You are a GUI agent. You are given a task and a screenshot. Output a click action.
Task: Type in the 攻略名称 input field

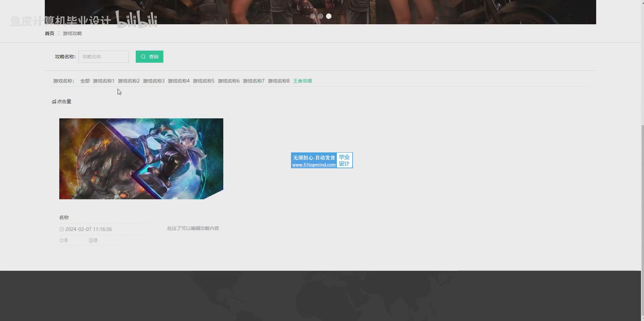103,57
